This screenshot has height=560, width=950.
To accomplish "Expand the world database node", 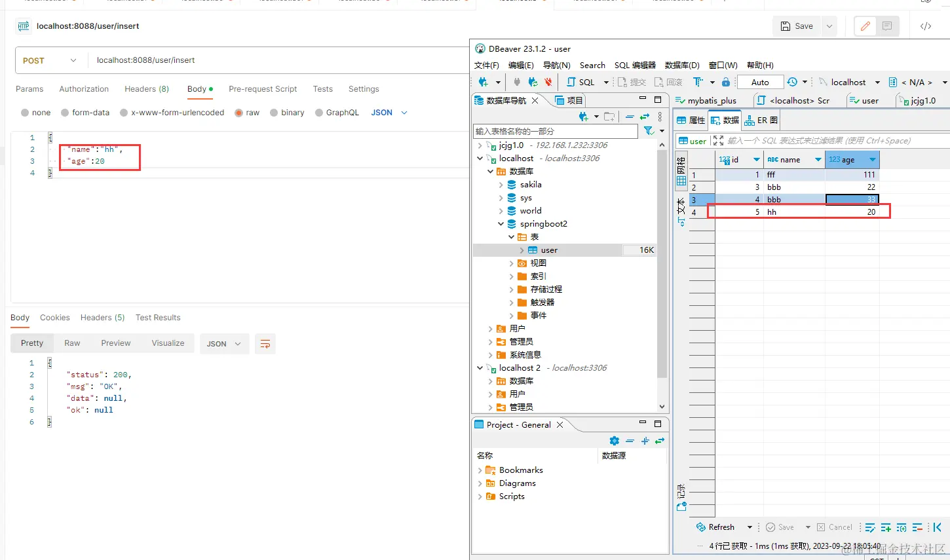I will (501, 211).
